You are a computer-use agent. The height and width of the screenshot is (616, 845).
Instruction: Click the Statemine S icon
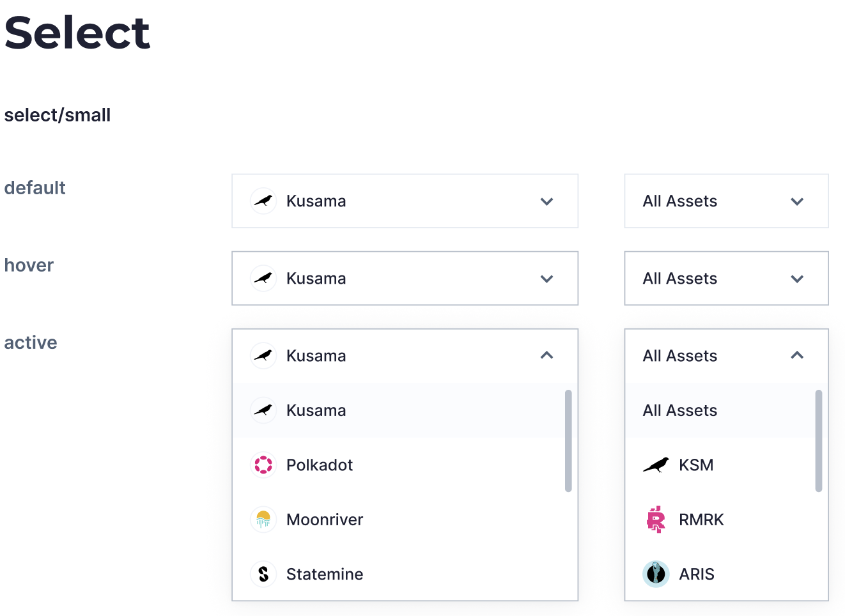click(263, 574)
